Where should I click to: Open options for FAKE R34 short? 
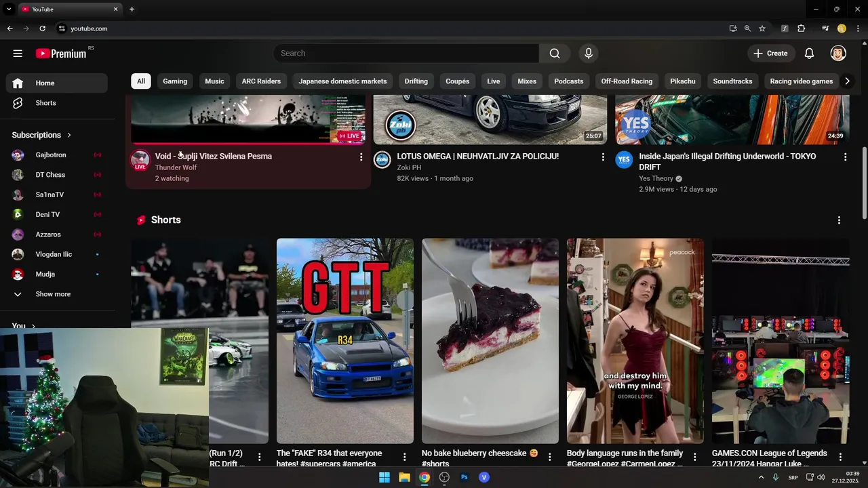[405, 457]
